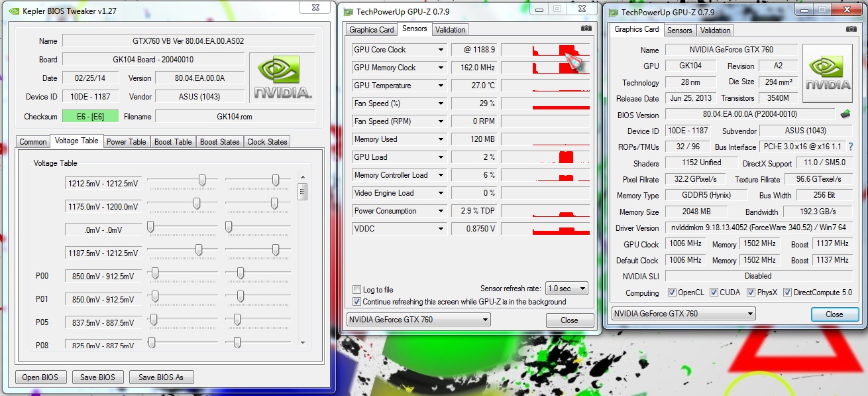Screen dimensions: 868x396
Task: Open the Power Table tab
Action: (x=127, y=142)
